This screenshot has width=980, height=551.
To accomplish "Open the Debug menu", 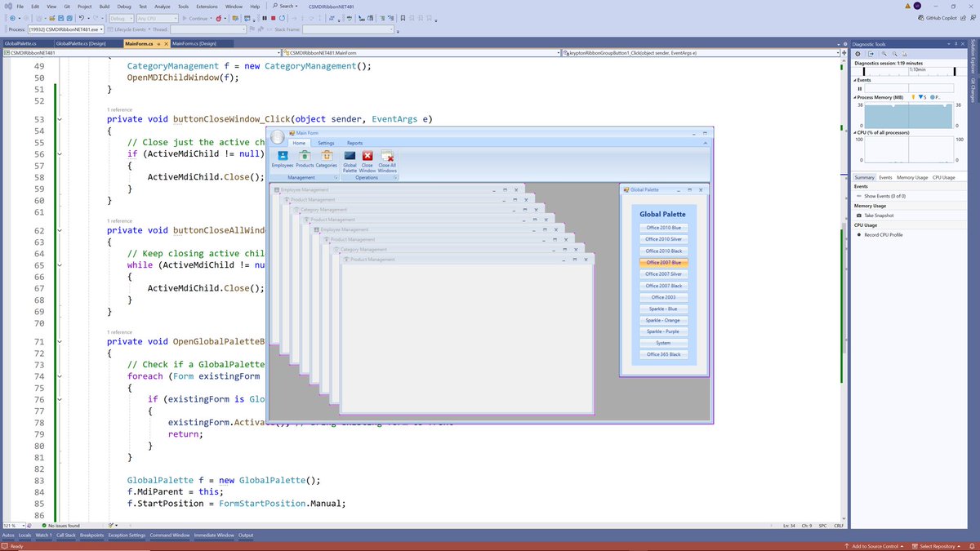I will click(x=124, y=7).
